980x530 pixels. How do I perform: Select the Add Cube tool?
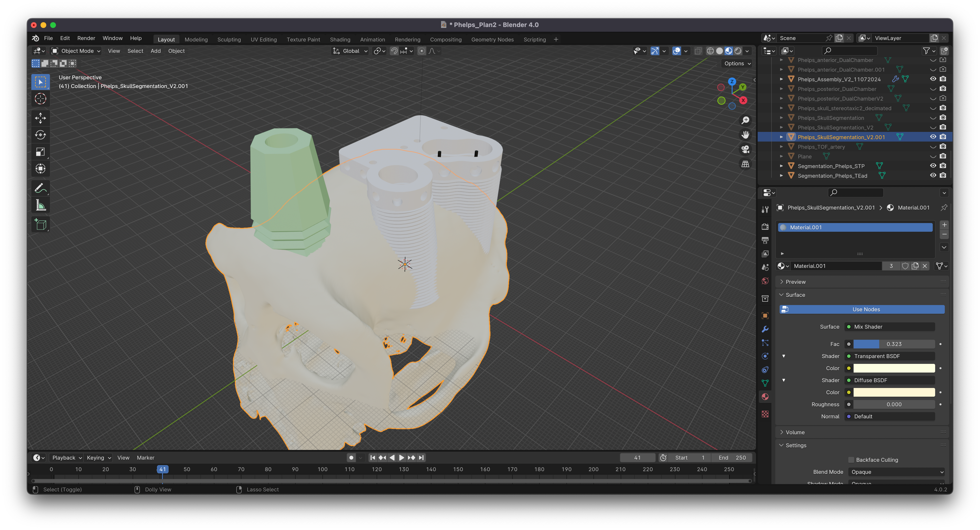pyautogui.click(x=40, y=224)
